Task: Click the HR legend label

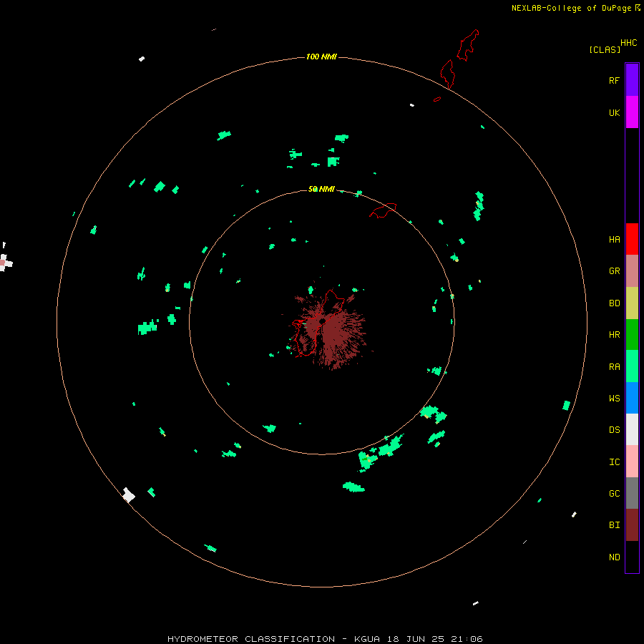Action: (x=614, y=335)
